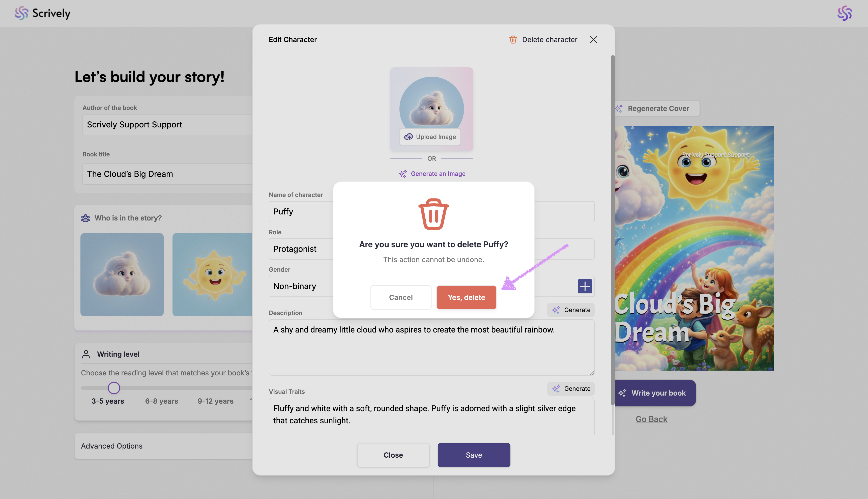Click the Upload Image cloud button

(430, 137)
